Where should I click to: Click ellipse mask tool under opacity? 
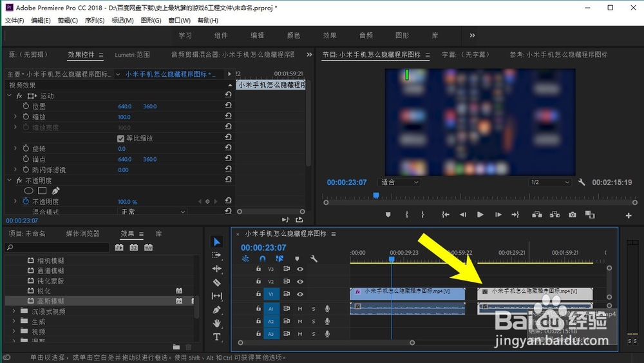tap(28, 191)
